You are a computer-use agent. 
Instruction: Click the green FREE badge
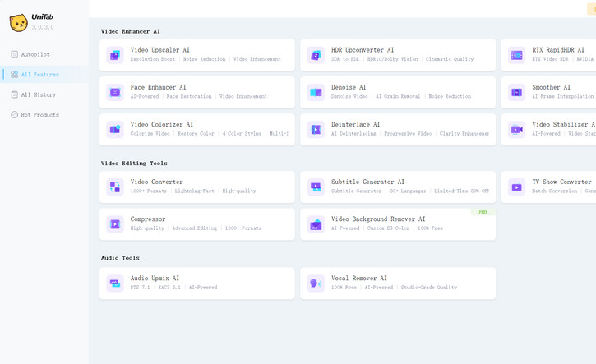(483, 212)
